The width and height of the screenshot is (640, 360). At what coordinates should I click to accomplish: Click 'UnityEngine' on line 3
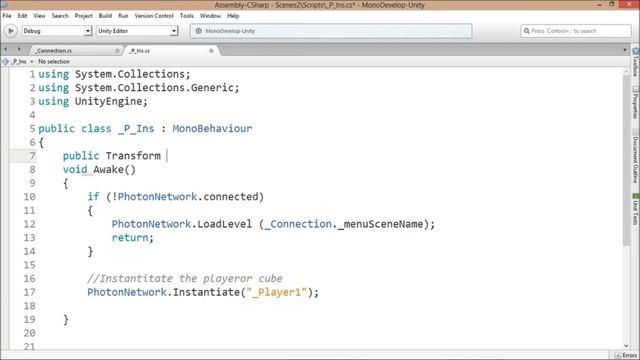(108, 101)
